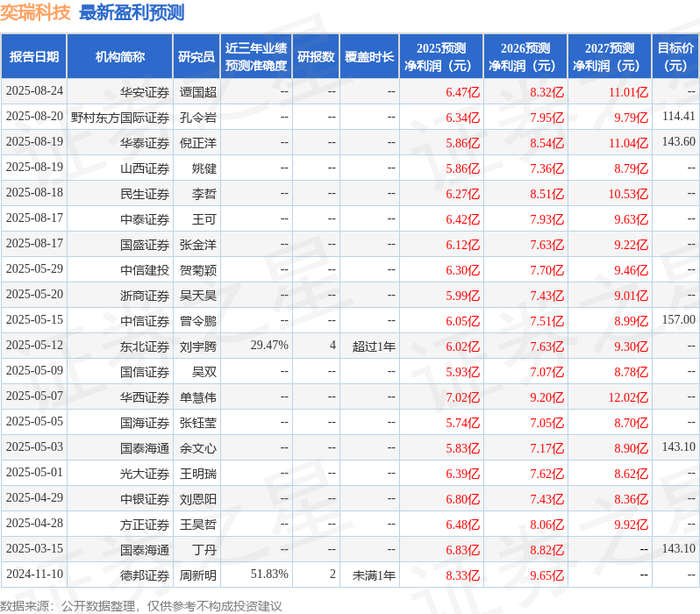The width and height of the screenshot is (700, 614).
Task: Click the 目标价(元) column header
Action: (x=676, y=57)
